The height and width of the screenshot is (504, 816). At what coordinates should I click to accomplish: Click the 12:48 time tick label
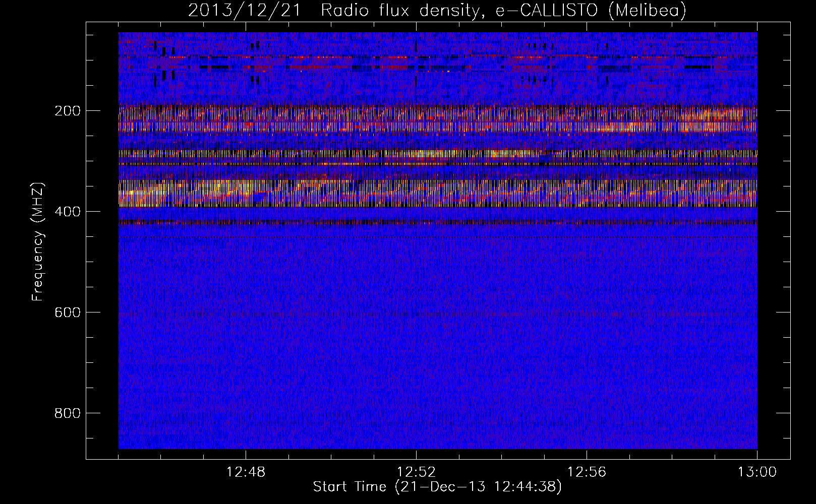[x=246, y=472]
